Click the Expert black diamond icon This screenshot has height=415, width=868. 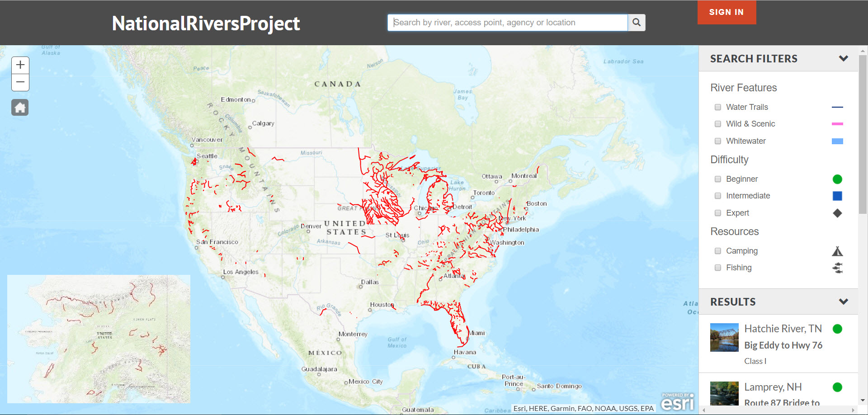point(837,213)
